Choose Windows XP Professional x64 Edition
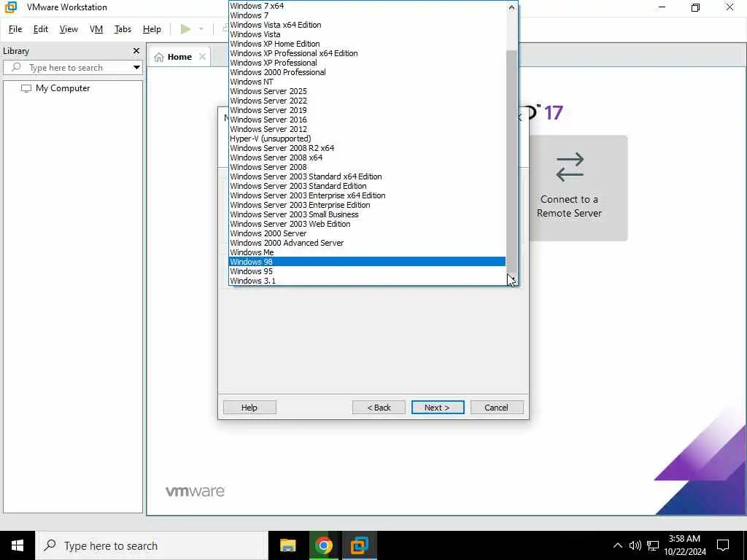747x560 pixels. pos(367,53)
